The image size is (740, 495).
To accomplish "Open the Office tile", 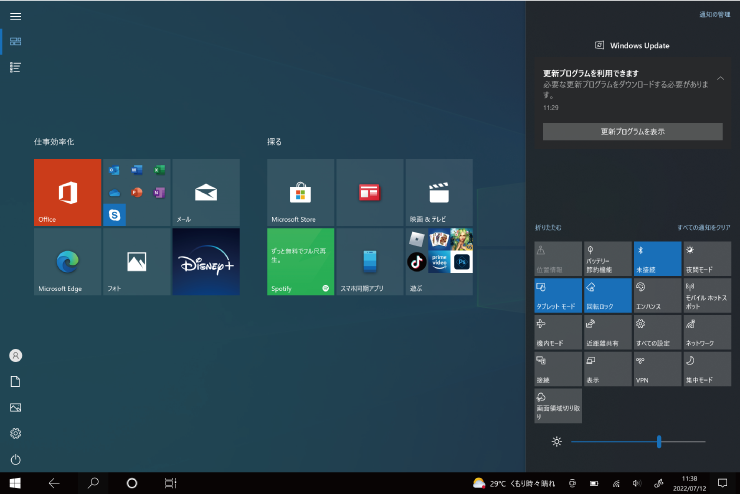I will pyautogui.click(x=67, y=193).
